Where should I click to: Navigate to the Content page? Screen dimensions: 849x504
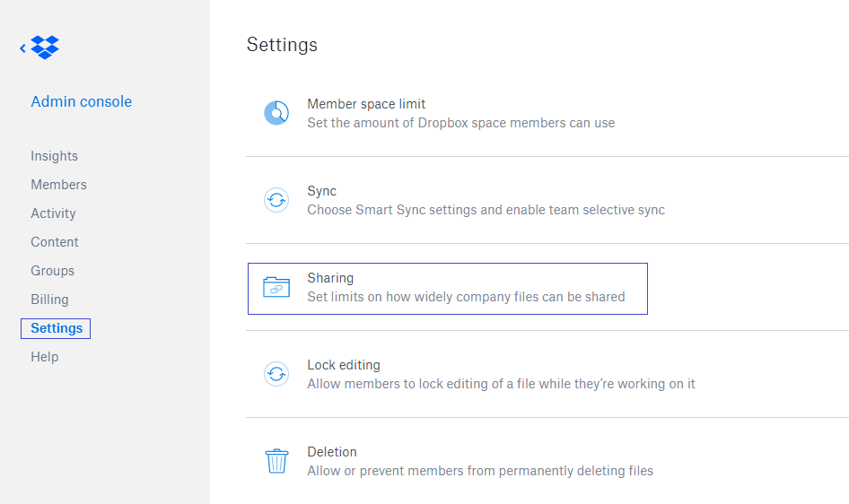coord(55,242)
